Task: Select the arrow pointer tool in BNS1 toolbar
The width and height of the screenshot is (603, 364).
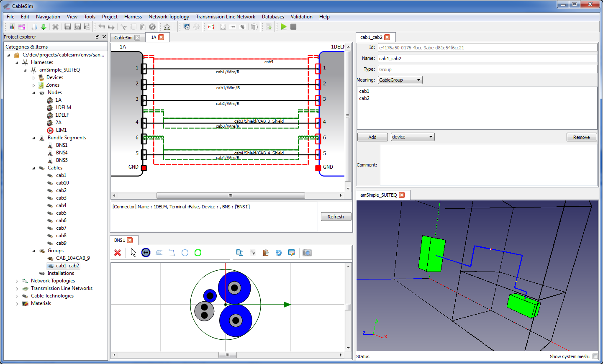Action: coord(133,253)
